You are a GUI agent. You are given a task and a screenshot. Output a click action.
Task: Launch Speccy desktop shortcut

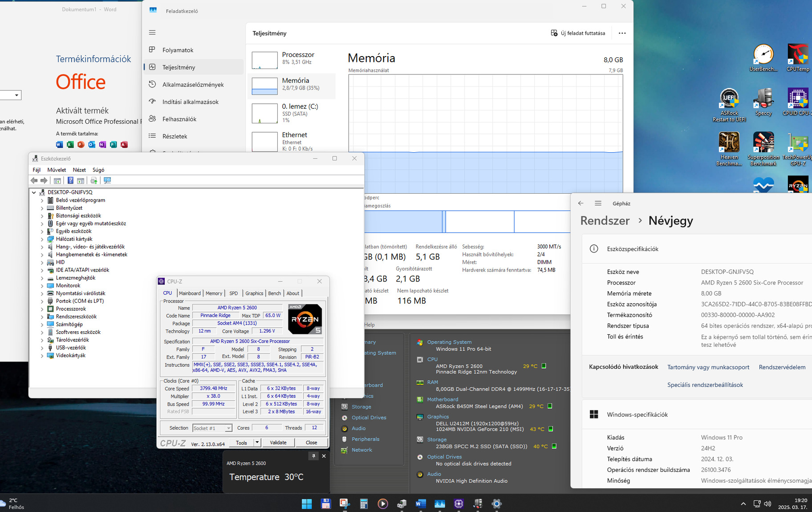[763, 102]
